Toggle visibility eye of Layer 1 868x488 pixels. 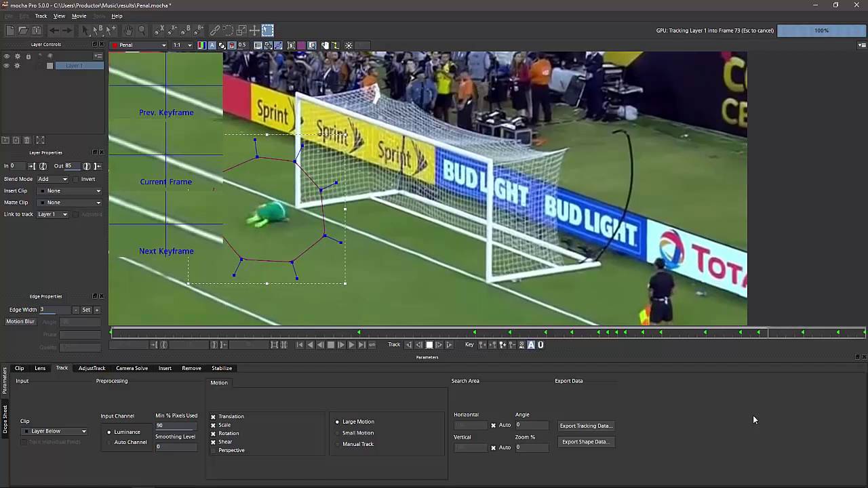[x=6, y=66]
